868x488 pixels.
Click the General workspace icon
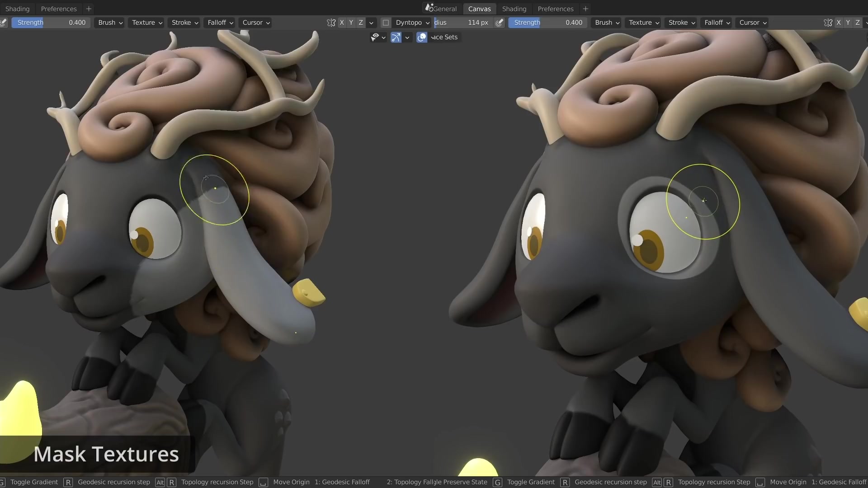pos(429,8)
